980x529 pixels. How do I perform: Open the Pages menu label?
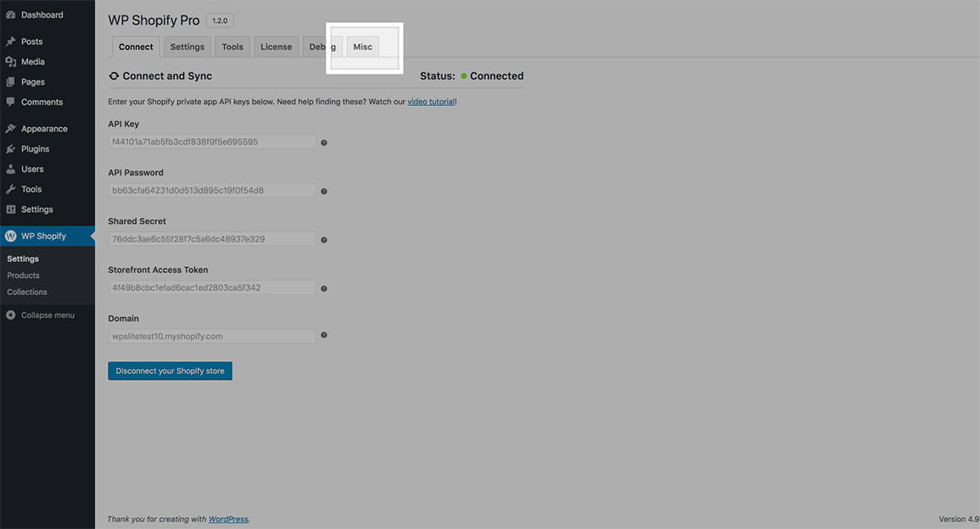click(x=32, y=82)
